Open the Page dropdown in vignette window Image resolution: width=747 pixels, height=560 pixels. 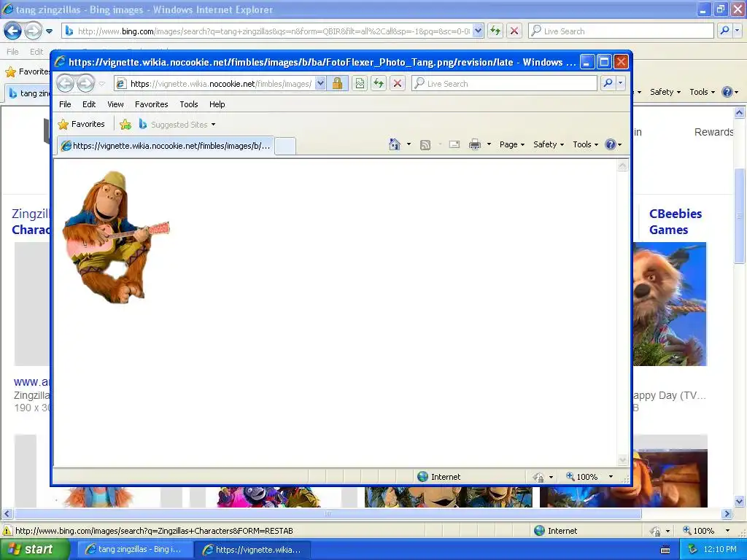[x=511, y=144]
